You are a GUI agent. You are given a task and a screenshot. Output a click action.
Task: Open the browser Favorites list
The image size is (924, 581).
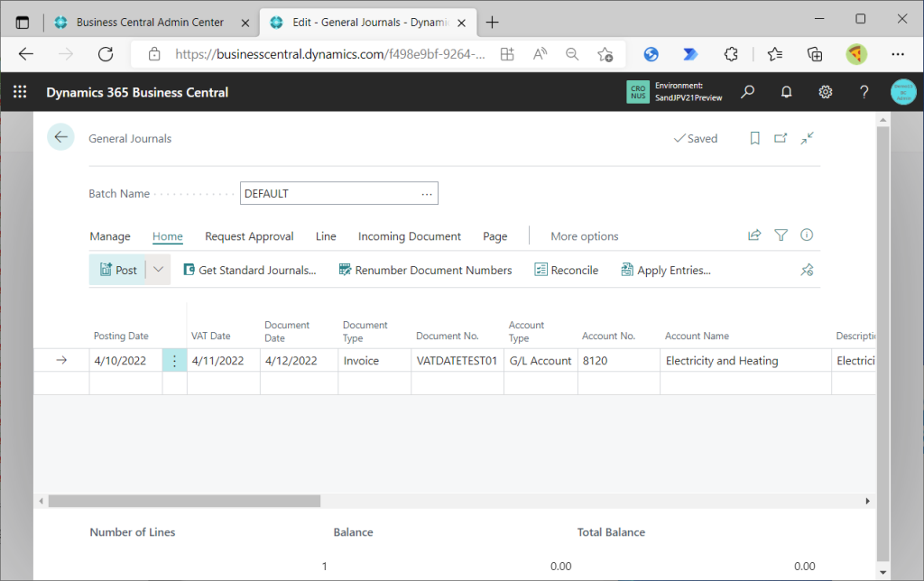coord(775,54)
